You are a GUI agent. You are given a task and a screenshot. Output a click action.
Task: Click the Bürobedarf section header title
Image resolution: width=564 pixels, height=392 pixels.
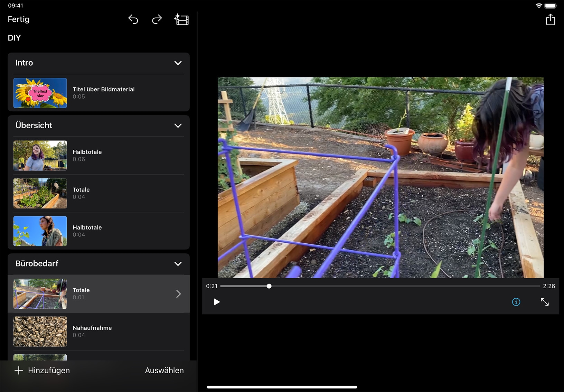pos(37,263)
